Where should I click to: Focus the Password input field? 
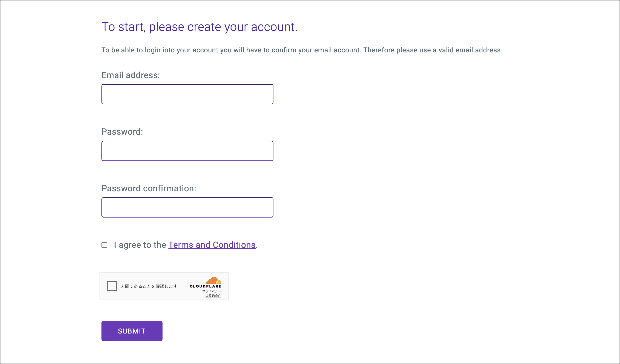point(187,151)
